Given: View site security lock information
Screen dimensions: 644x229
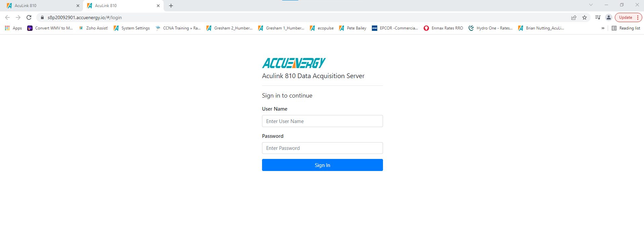Looking at the screenshot, I should (x=42, y=17).
